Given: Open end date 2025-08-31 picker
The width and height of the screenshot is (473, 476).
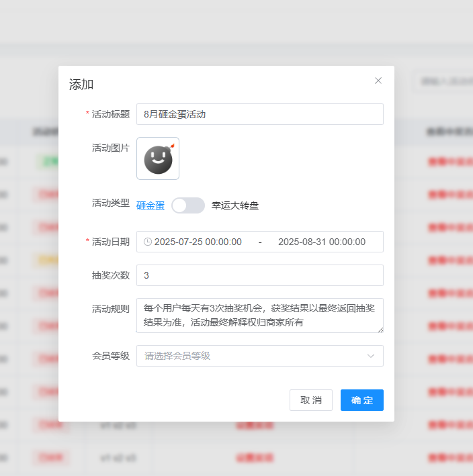Looking at the screenshot, I should 322,242.
